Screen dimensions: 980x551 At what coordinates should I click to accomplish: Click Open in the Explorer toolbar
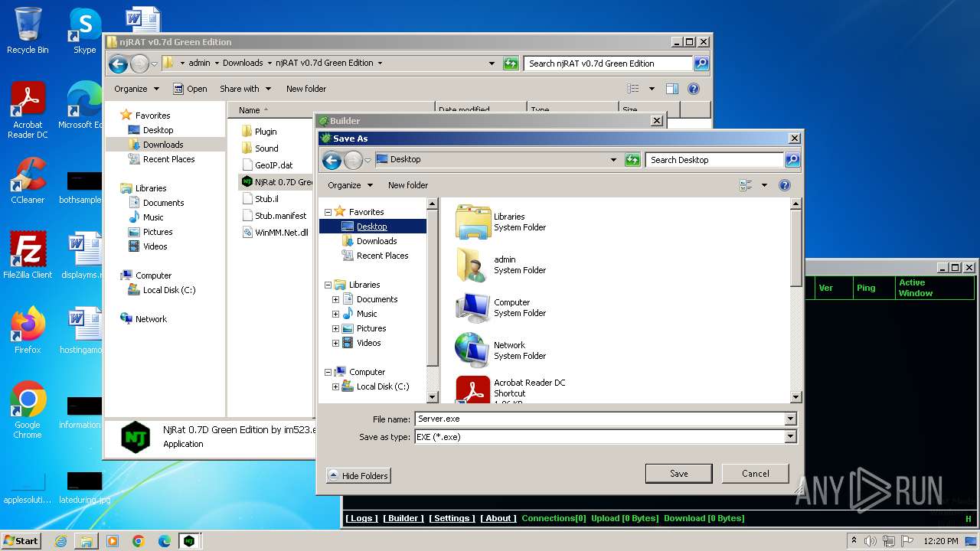point(190,89)
